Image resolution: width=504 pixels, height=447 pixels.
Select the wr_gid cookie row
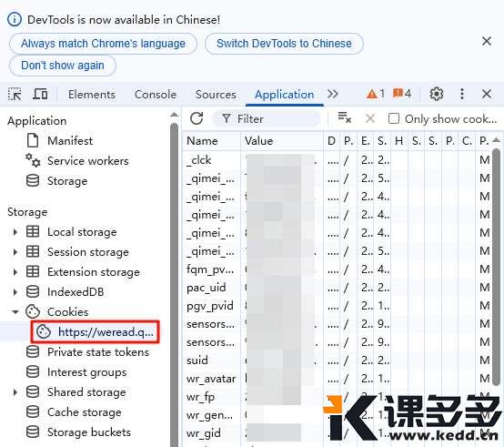coord(337,433)
